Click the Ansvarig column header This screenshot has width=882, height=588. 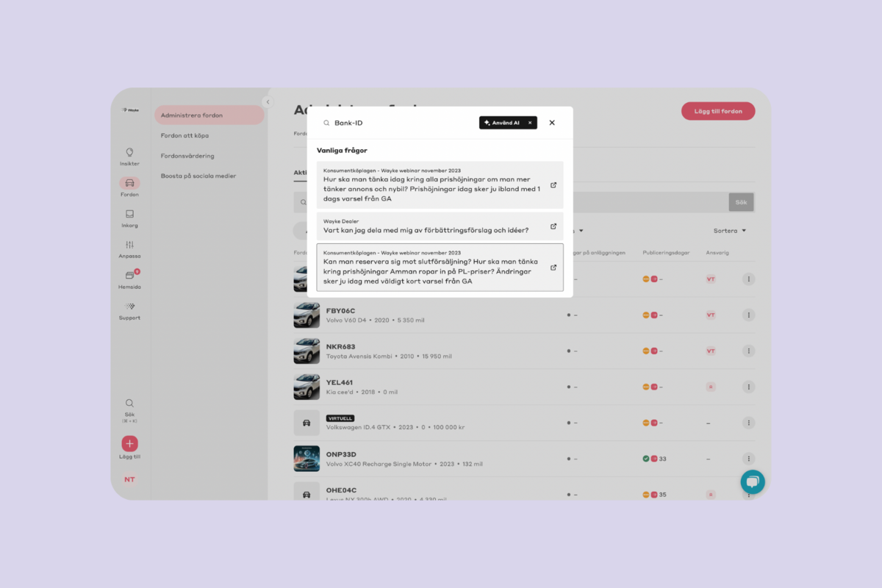click(717, 253)
